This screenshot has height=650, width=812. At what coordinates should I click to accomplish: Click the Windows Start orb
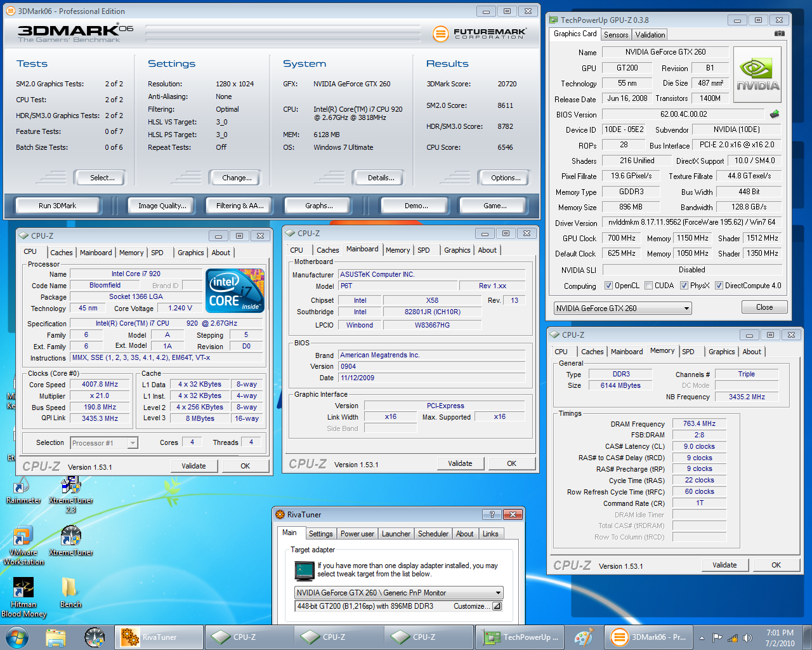coord(17,637)
